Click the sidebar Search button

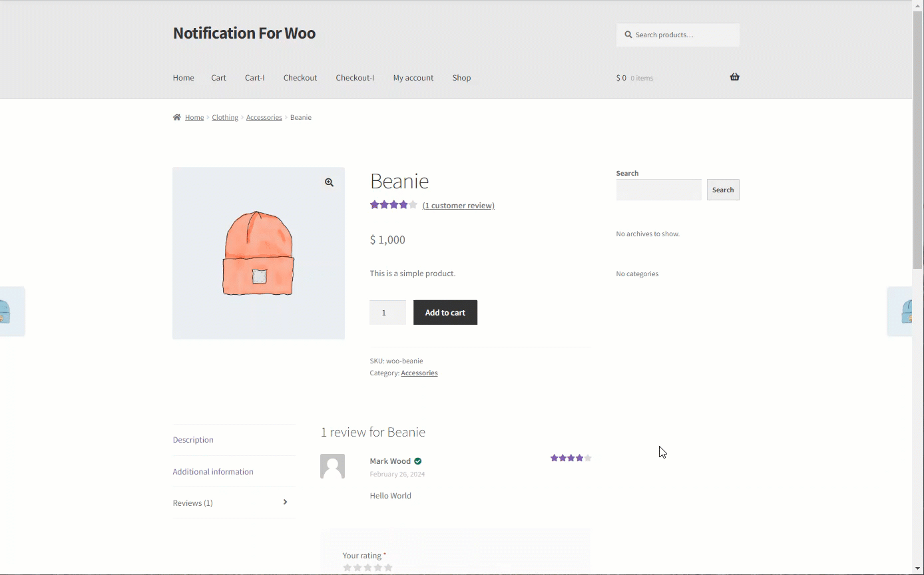(723, 190)
